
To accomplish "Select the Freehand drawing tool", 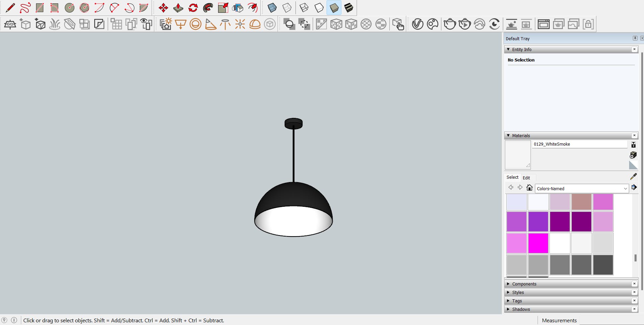I will [25, 8].
